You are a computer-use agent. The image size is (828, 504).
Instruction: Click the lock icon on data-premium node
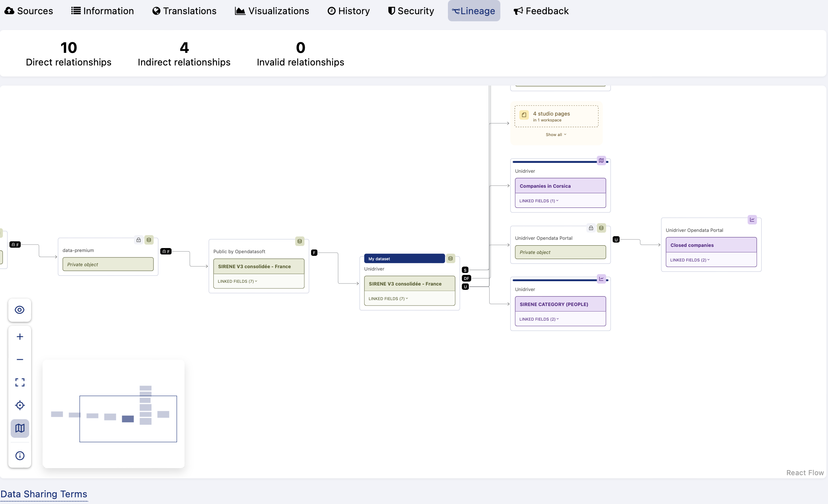click(x=138, y=240)
